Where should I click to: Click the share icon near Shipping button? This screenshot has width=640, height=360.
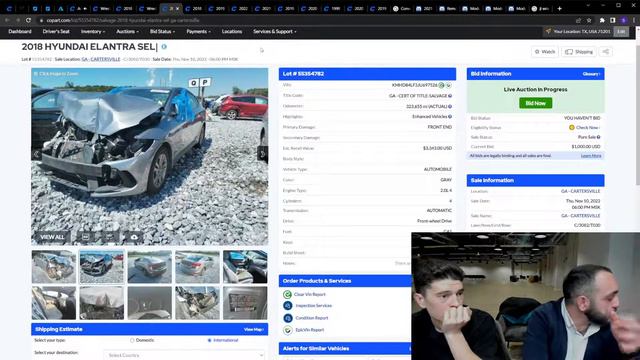606,52
